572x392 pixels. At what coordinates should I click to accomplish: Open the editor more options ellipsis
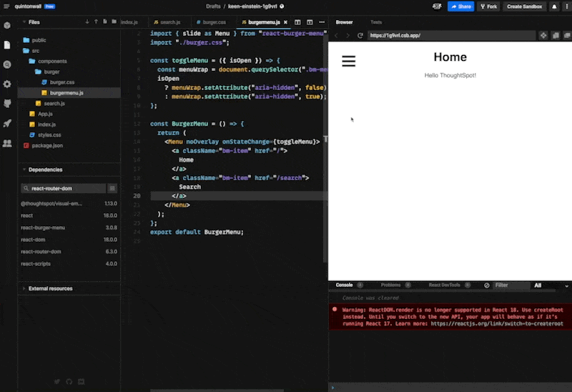pos(322,22)
